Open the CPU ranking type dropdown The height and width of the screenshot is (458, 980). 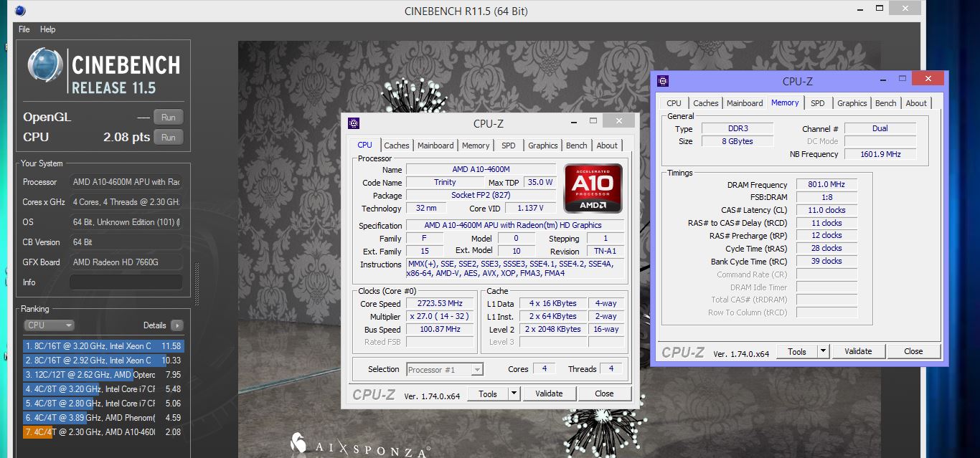point(49,325)
